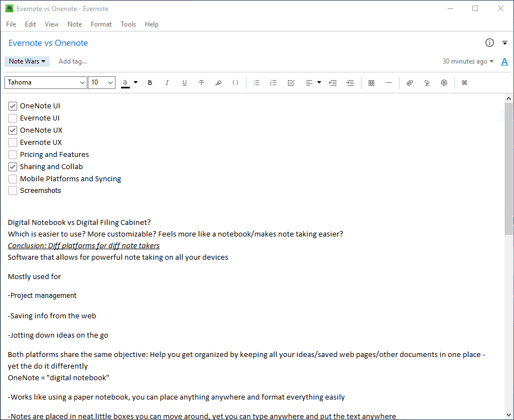This screenshot has height=420, width=514.
Task: Open note info icon
Action: point(489,43)
